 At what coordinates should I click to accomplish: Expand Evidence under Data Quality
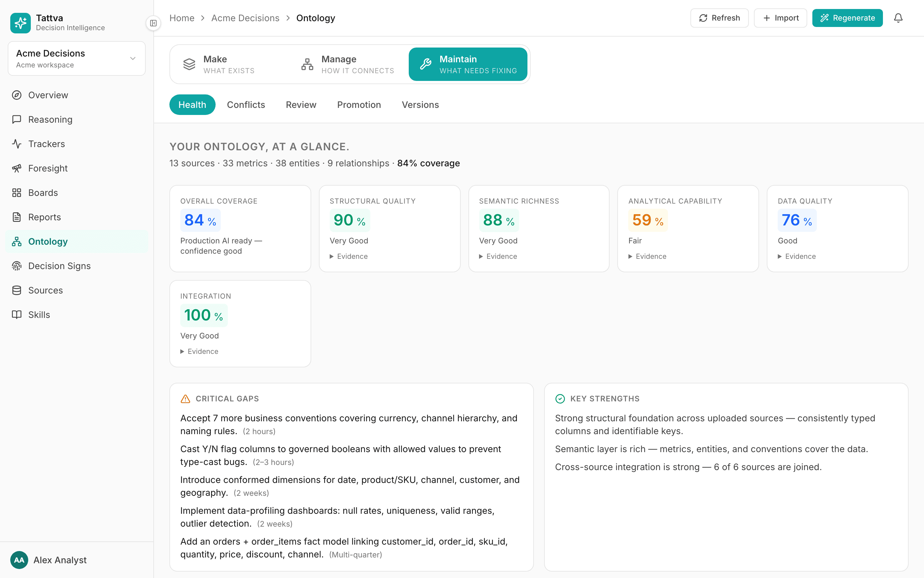pos(797,257)
